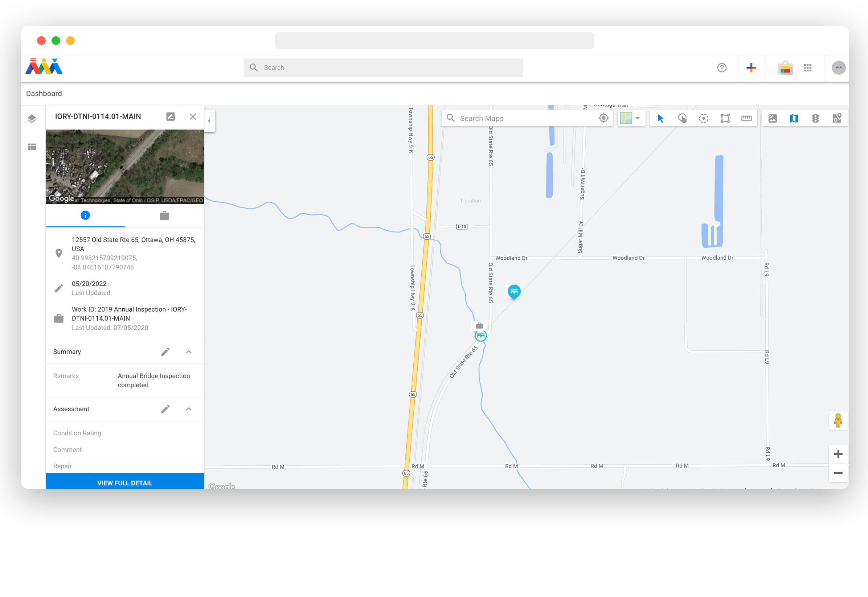This screenshot has height=597, width=868.
Task: Click the address 12557 Old State Rte 65
Action: pos(134,244)
